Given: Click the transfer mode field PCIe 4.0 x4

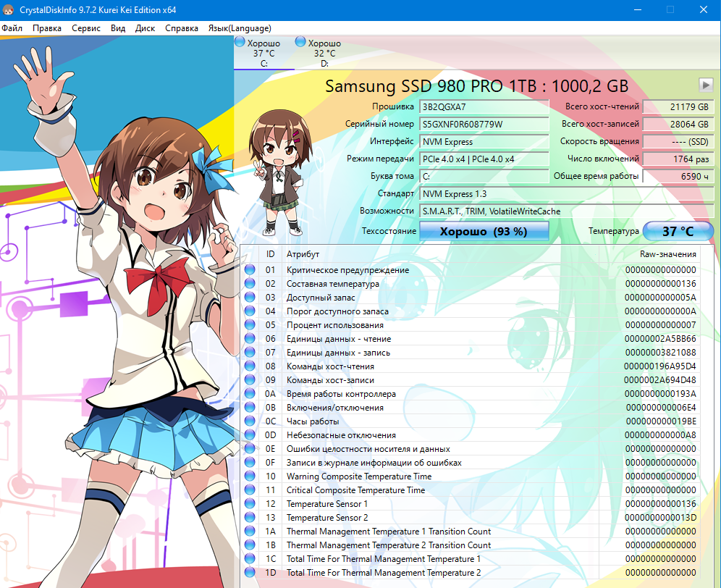Looking at the screenshot, I should click(484, 159).
